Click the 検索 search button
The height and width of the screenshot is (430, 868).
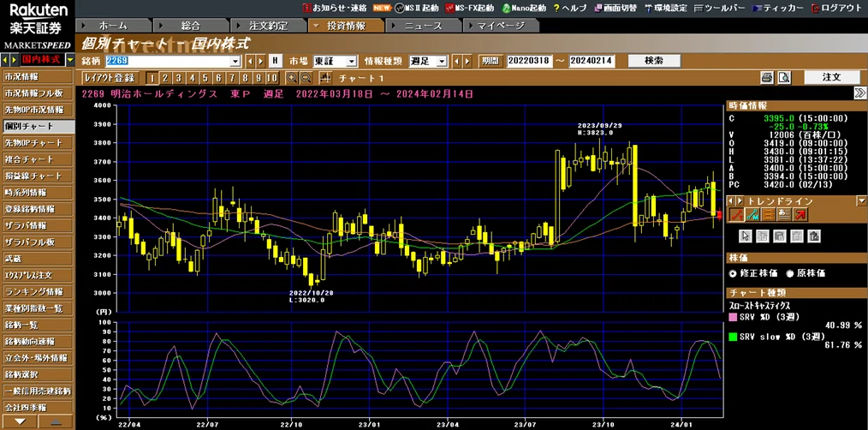coord(654,61)
